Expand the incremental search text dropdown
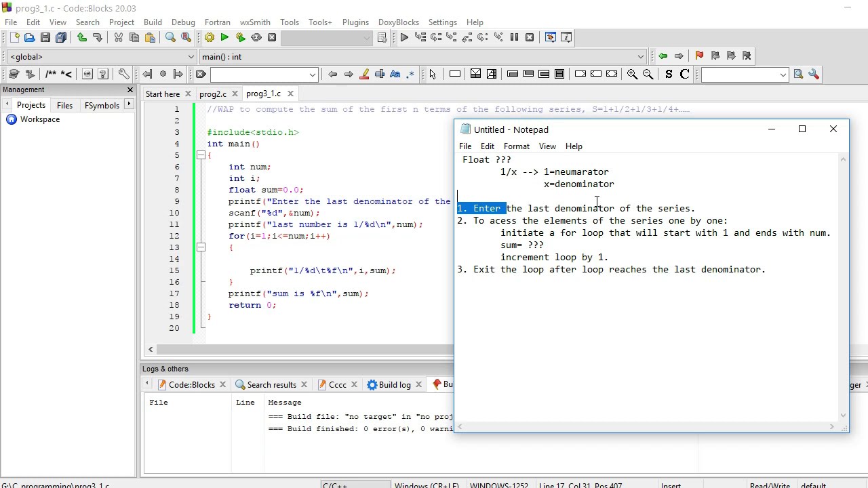 313,75
